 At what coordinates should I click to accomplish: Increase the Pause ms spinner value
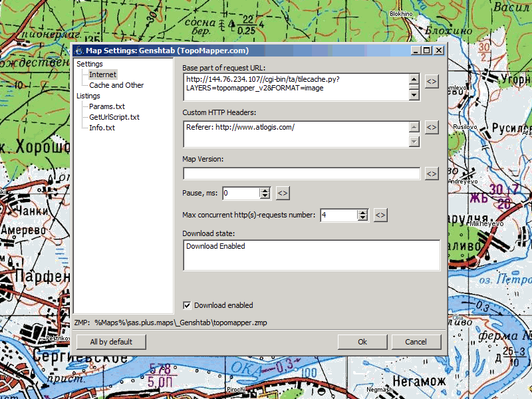pyautogui.click(x=265, y=191)
